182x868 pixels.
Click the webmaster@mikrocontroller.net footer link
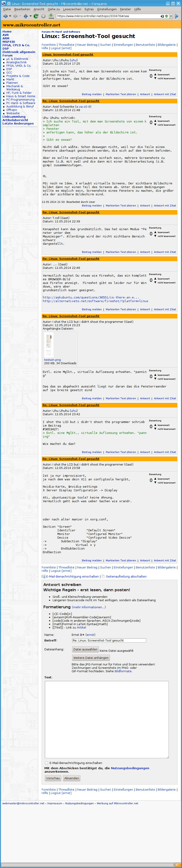(x=23, y=803)
